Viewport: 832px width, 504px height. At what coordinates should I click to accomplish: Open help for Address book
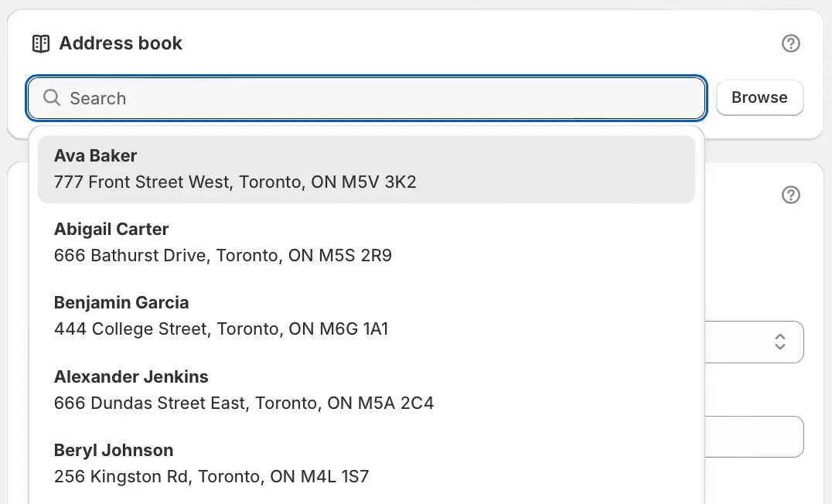790,43
